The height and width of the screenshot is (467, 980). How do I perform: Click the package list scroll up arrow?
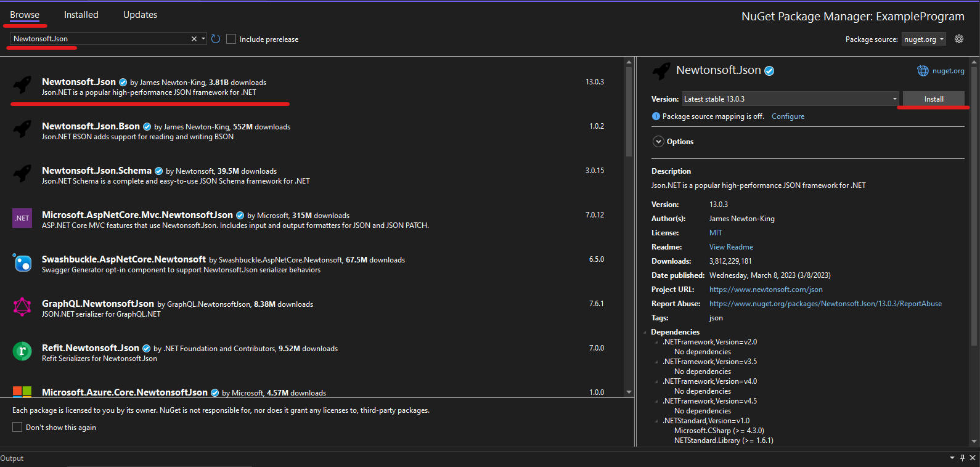[629, 62]
